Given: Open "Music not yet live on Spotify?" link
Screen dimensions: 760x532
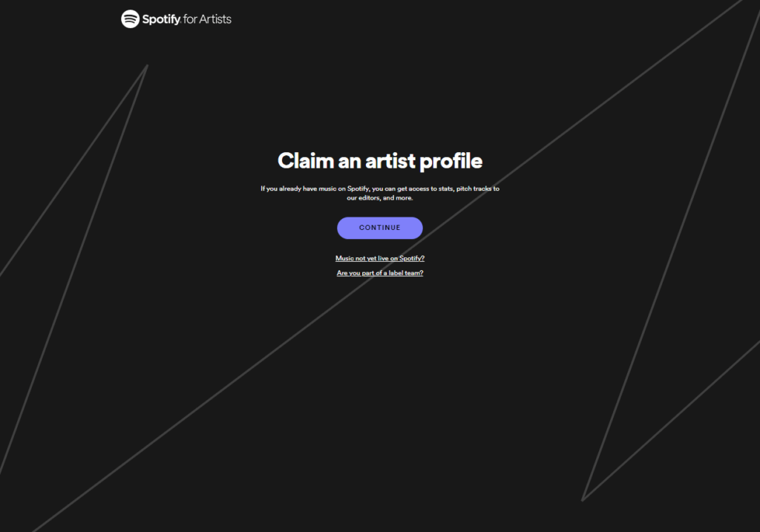Looking at the screenshot, I should 379,258.
